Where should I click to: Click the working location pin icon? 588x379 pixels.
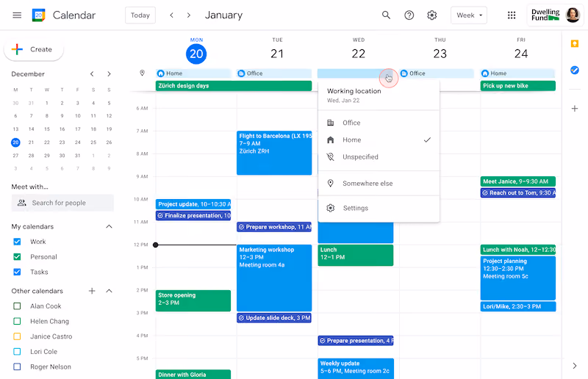click(x=142, y=73)
